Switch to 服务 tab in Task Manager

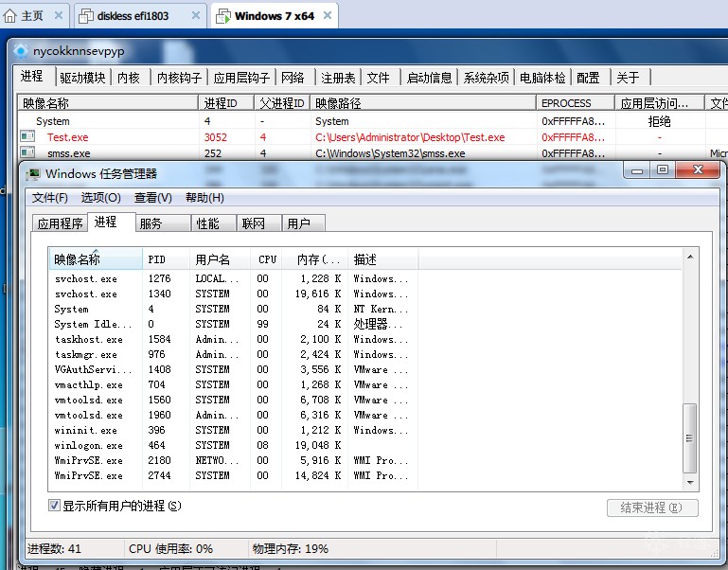pyautogui.click(x=163, y=223)
